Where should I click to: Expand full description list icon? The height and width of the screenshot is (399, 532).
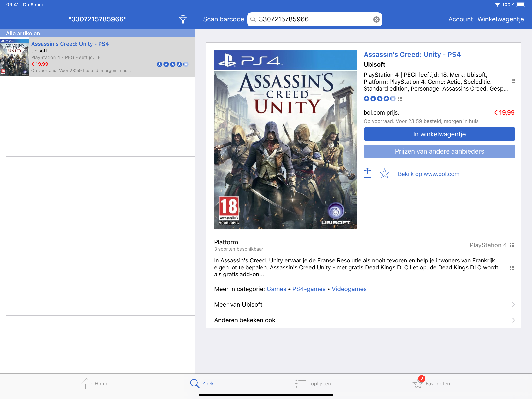tap(512, 268)
